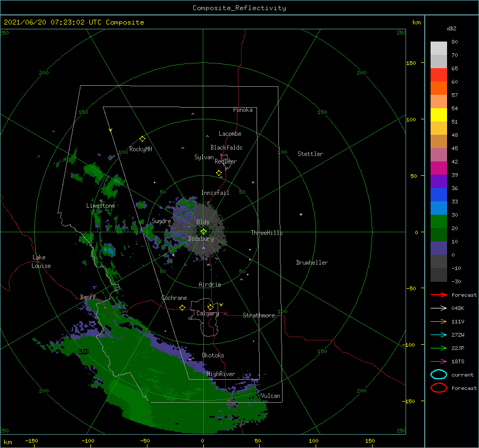Click the Calgary city label
This screenshot has width=479, height=448.
tap(208, 313)
